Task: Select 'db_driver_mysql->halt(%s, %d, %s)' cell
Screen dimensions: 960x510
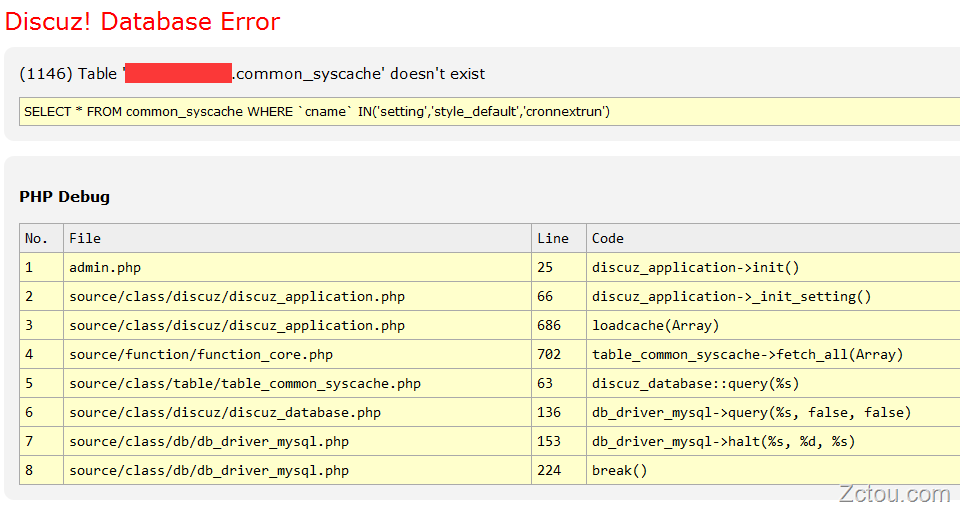Action: coord(773,441)
